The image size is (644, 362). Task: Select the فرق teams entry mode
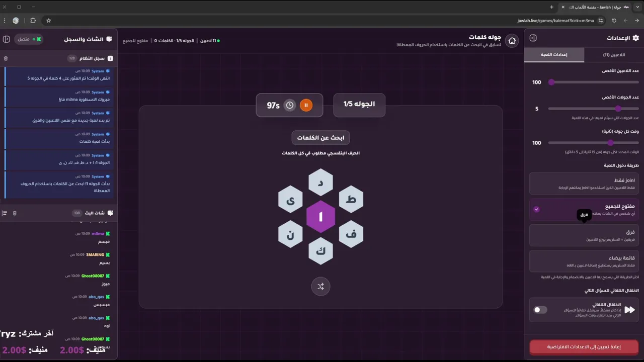coord(584,235)
